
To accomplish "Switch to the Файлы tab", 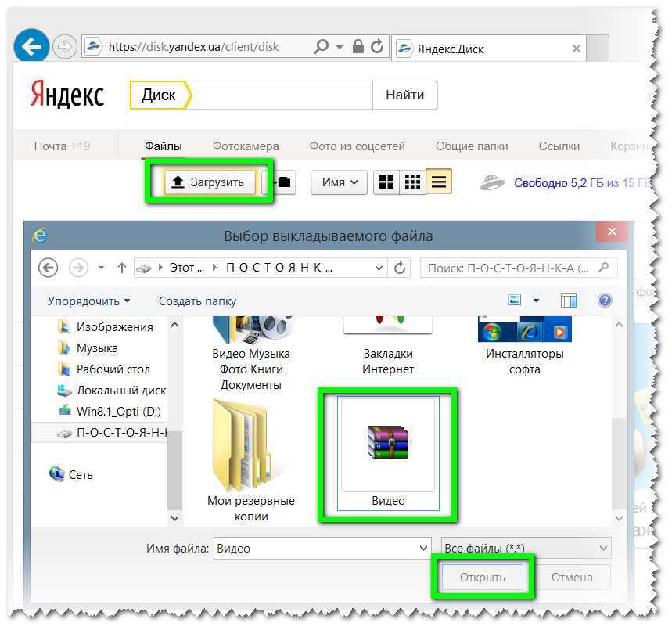I will (x=163, y=146).
